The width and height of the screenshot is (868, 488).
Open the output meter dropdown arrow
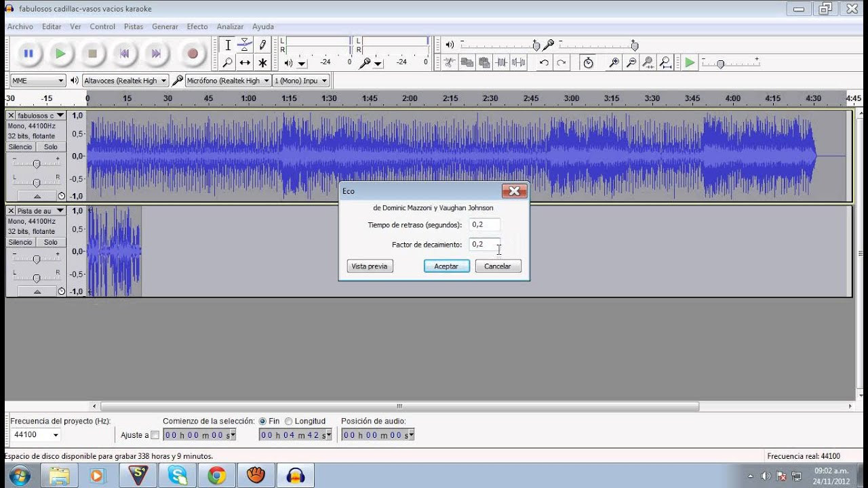(x=302, y=64)
